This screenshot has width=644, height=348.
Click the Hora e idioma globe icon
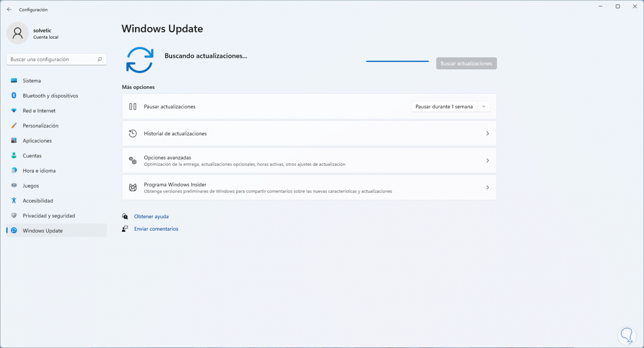click(14, 170)
